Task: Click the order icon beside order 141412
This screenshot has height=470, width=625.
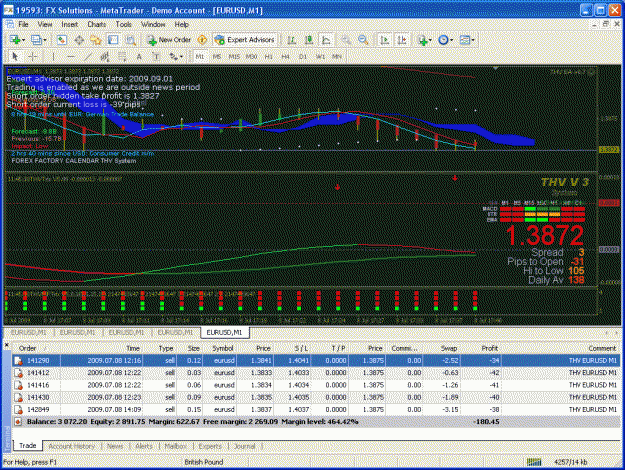Action: [18, 373]
